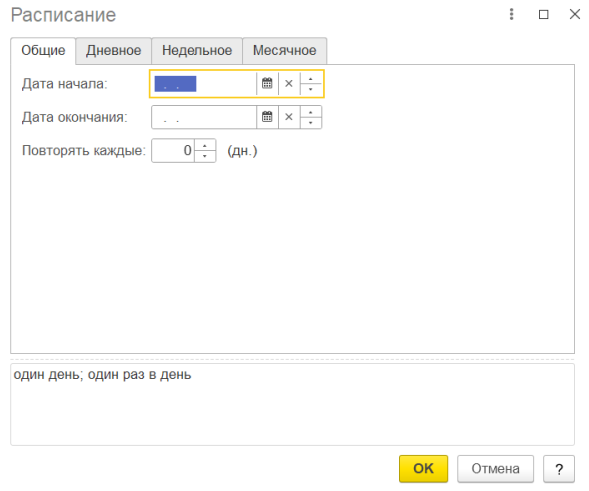Confirm schedule with the OK button
The height and width of the screenshot is (491, 589).
pyautogui.click(x=423, y=468)
